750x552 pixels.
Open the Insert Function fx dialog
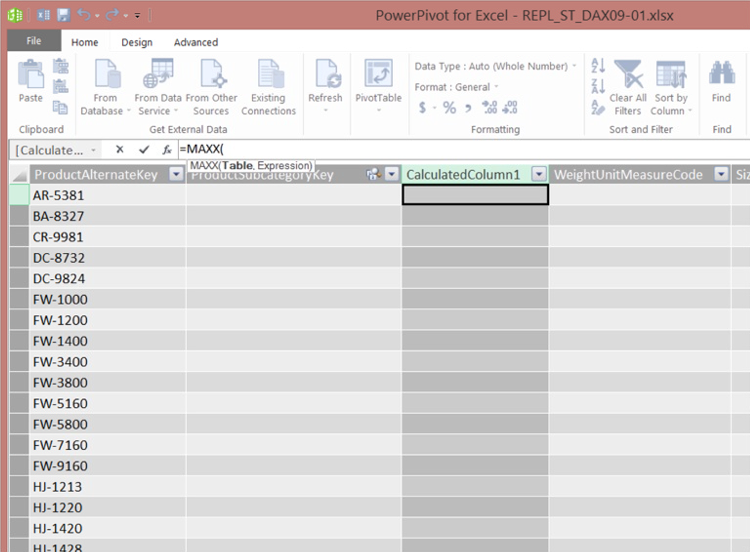pyautogui.click(x=167, y=150)
